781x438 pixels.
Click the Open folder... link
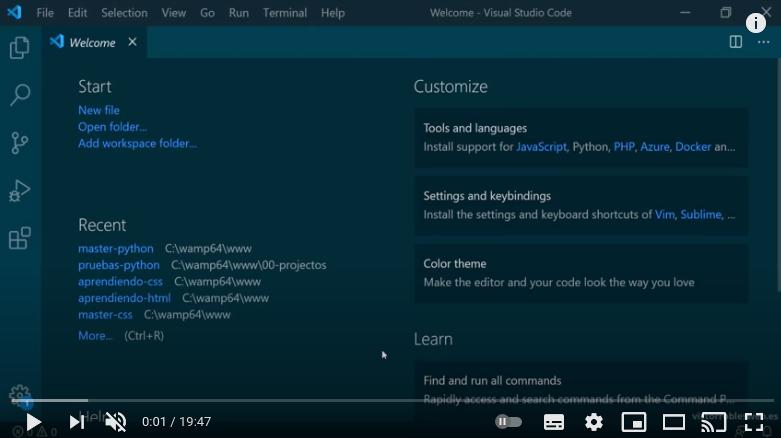(113, 127)
